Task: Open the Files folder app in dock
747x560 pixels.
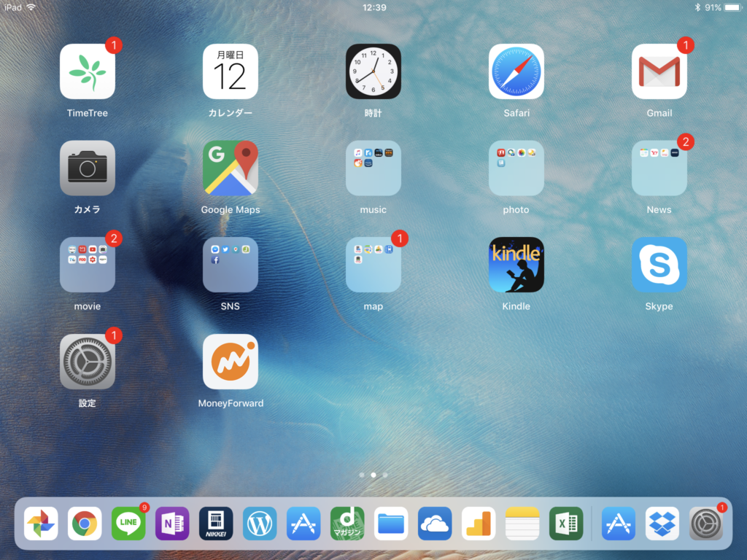Action: coord(391,524)
